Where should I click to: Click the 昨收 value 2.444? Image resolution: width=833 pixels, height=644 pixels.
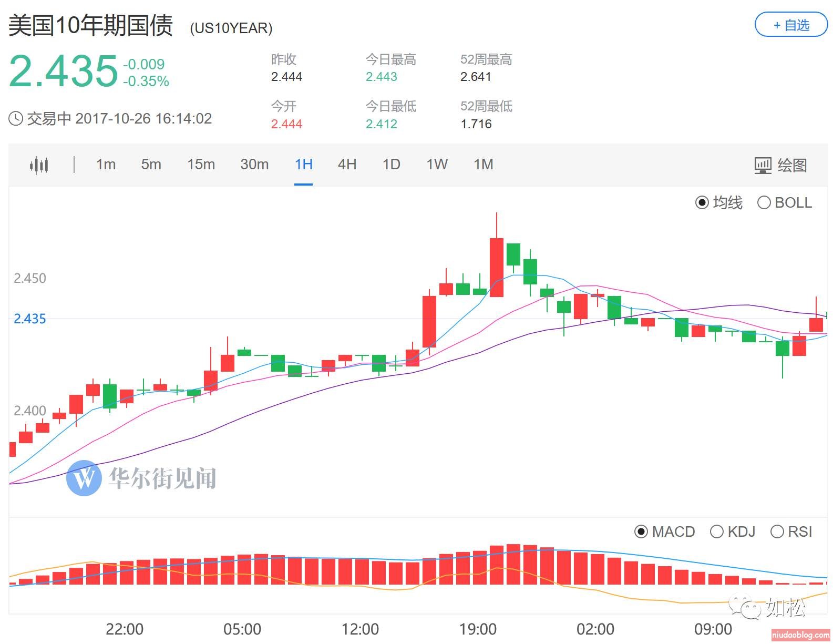(287, 77)
